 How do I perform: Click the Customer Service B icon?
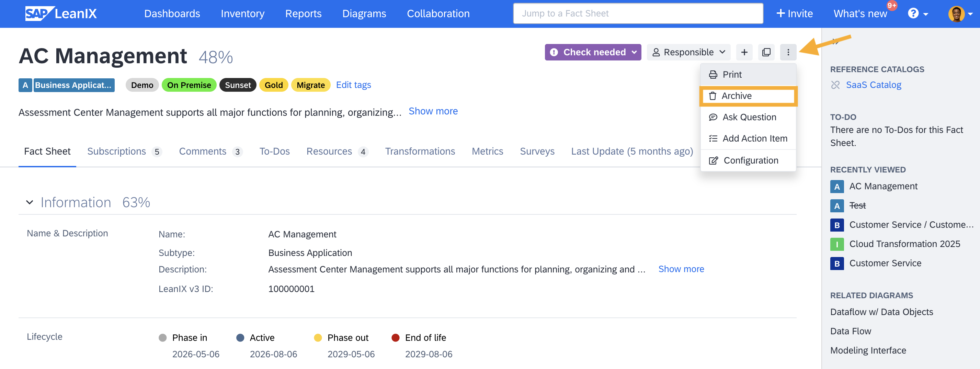click(x=836, y=264)
